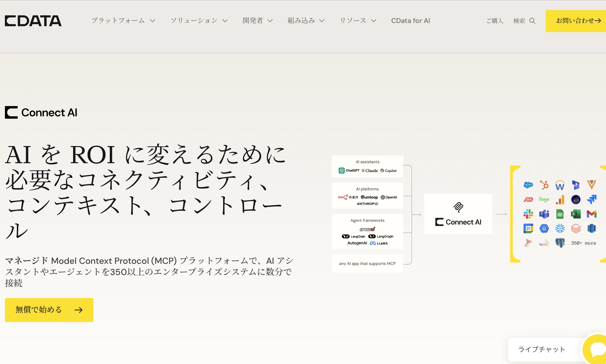Click the blue Jira logo
Image resolution: width=606 pixels, height=364 pixels.
[592, 199]
